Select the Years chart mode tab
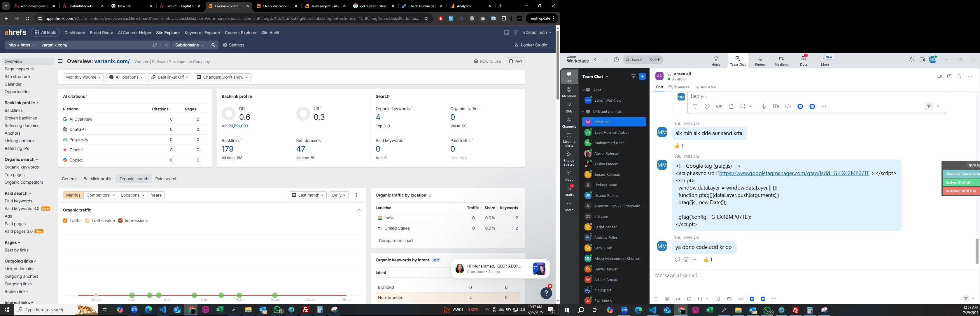This screenshot has width=980, height=316. [156, 195]
